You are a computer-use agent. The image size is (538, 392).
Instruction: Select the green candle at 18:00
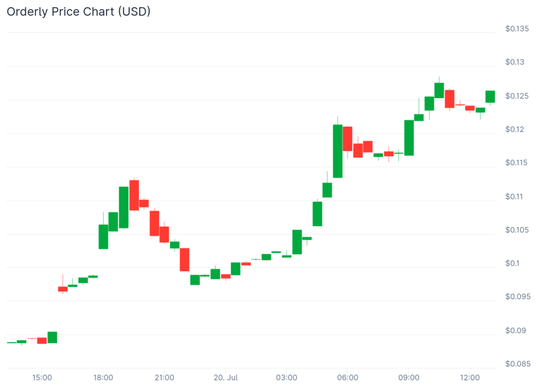click(x=104, y=237)
